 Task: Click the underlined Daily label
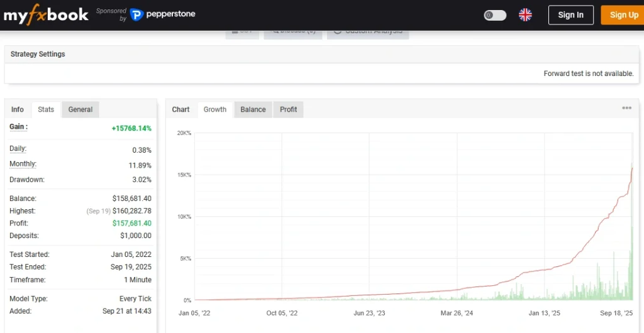(x=18, y=149)
